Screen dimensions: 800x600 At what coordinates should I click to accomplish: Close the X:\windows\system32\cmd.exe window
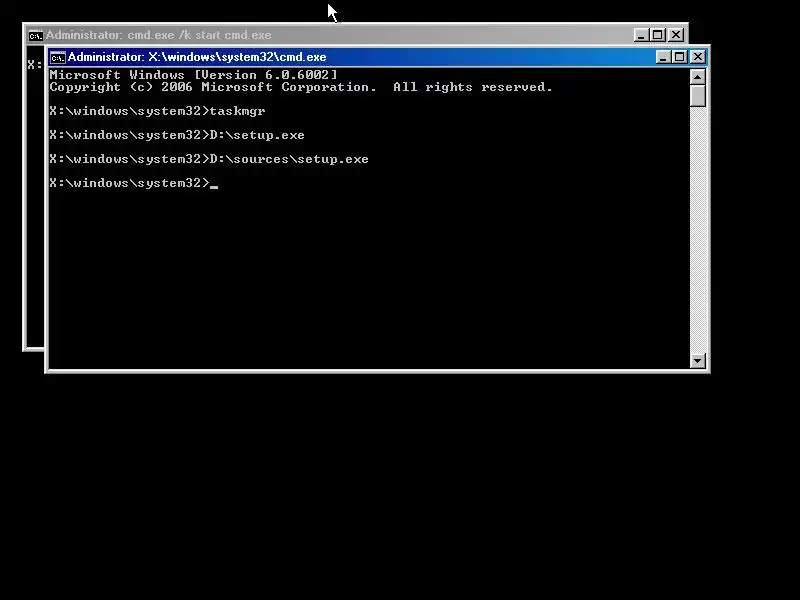coord(697,57)
